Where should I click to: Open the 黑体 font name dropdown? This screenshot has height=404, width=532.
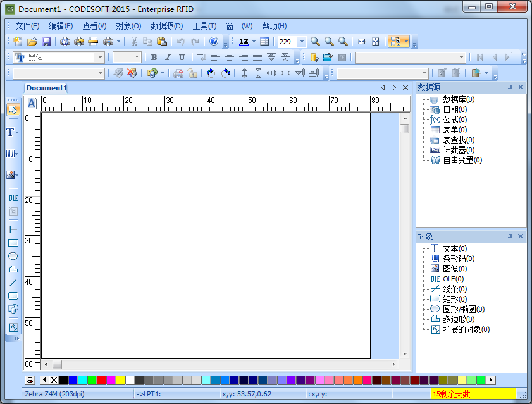100,58
